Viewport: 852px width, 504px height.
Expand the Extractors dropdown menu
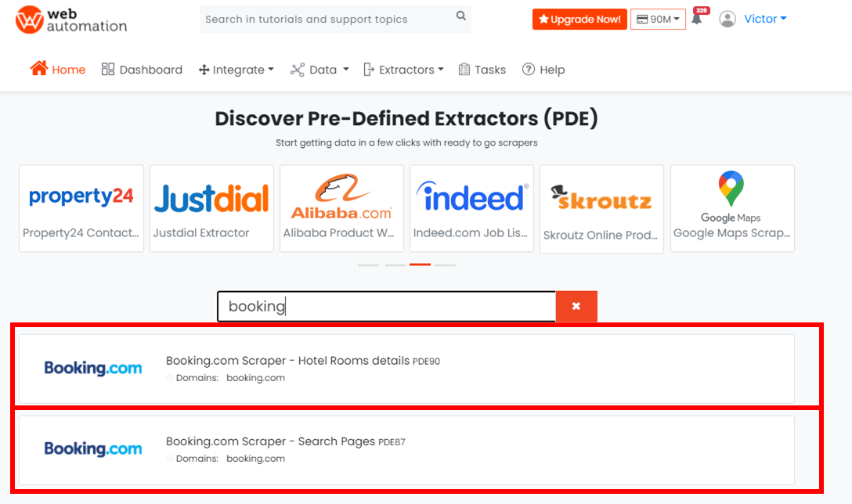[x=404, y=70]
